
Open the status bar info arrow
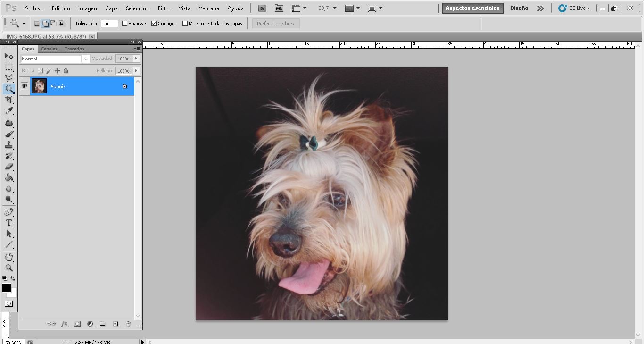(142, 342)
